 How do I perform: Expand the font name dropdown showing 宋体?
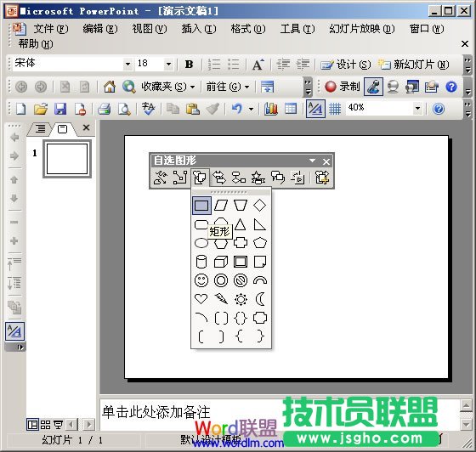point(127,65)
